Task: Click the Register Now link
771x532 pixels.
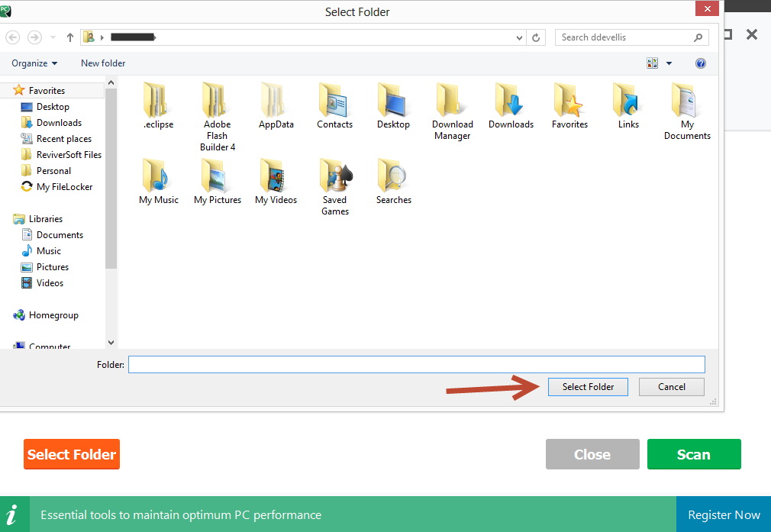Action: [x=724, y=514]
